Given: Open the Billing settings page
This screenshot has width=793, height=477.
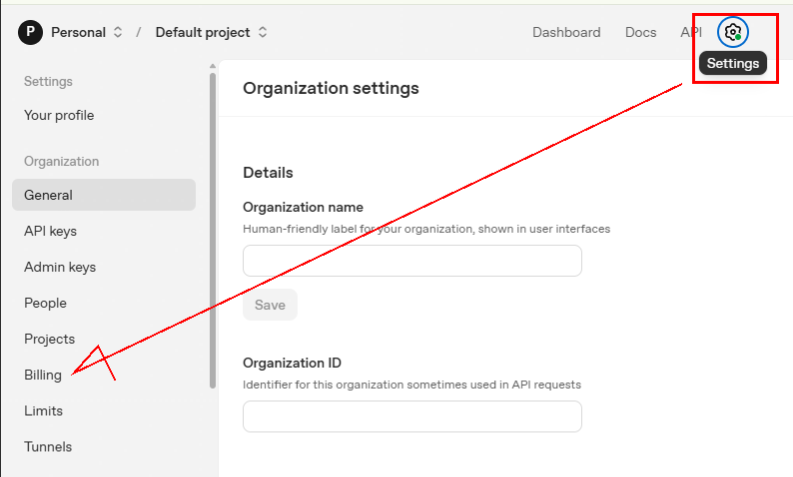Looking at the screenshot, I should (43, 375).
